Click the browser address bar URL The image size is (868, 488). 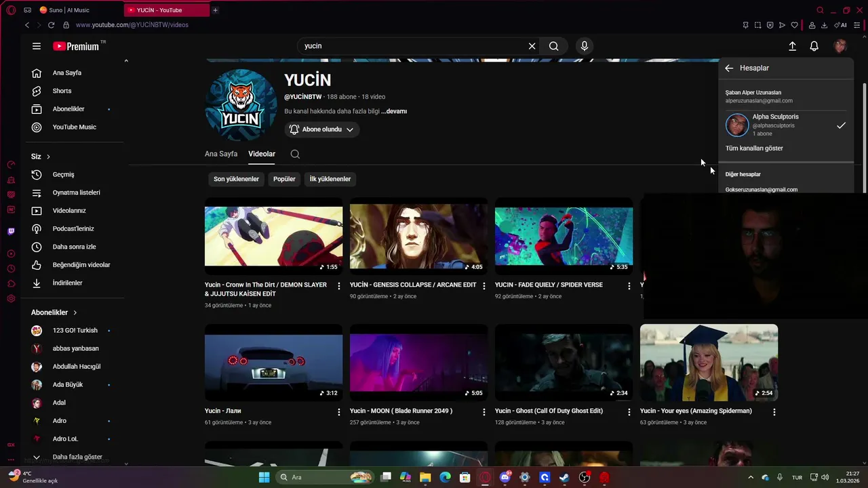(x=132, y=25)
